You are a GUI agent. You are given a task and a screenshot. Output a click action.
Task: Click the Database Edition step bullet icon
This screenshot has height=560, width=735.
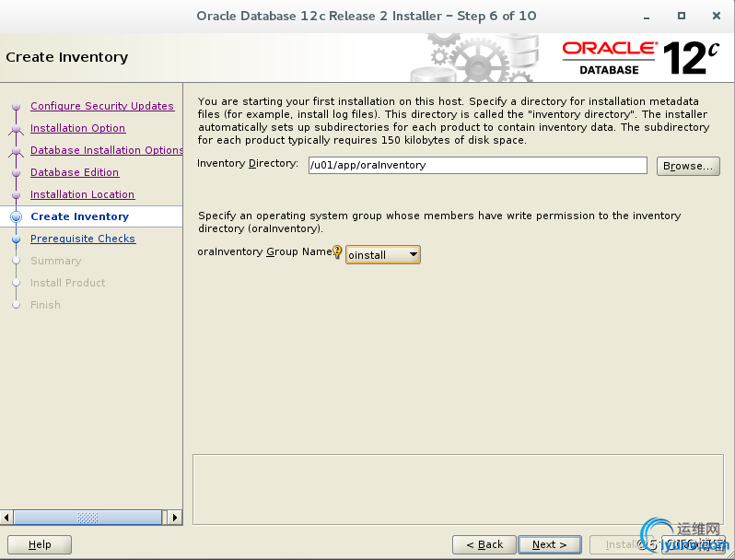pos(16,172)
